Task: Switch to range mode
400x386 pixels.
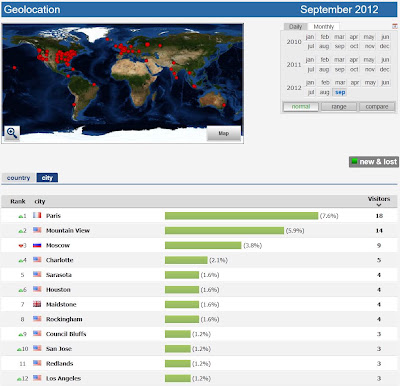Action: point(339,107)
